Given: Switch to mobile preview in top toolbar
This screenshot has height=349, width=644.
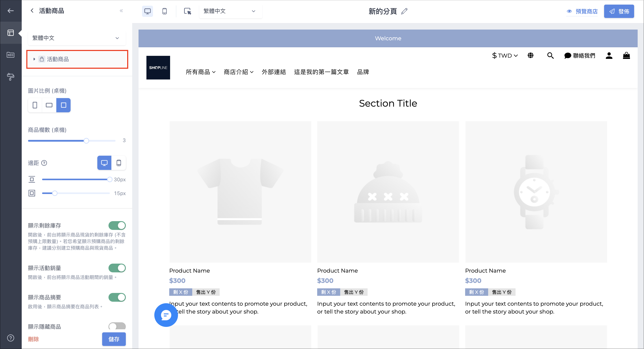Looking at the screenshot, I should 164,11.
